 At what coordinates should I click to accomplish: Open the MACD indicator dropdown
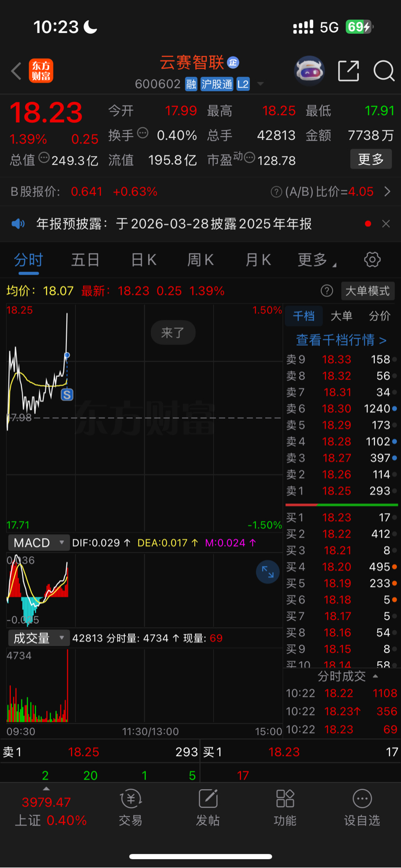coord(39,543)
